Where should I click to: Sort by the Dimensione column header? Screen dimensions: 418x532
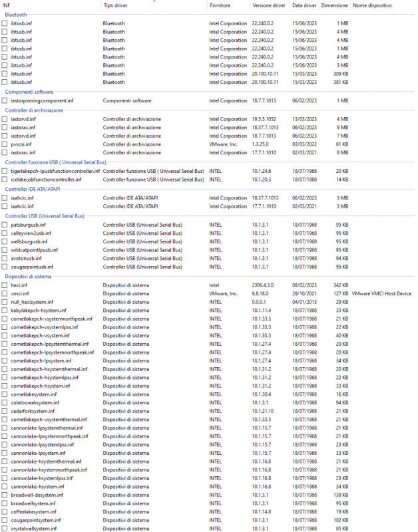(335, 5)
